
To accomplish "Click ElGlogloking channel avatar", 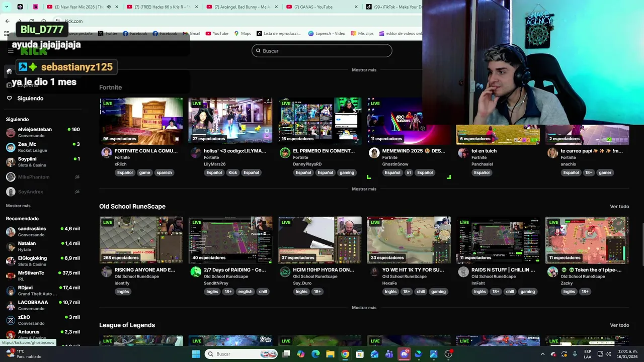I will coord(11,261).
